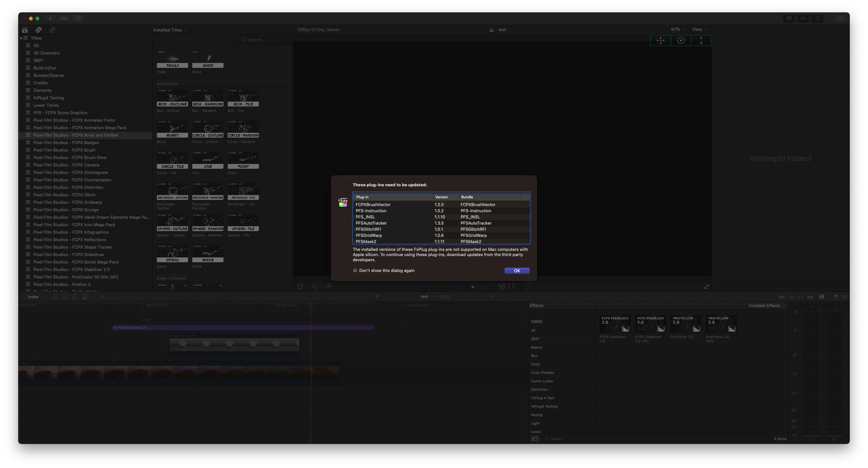Select the Burst title thumbnail
This screenshot has width=868, height=468.
[x=172, y=129]
